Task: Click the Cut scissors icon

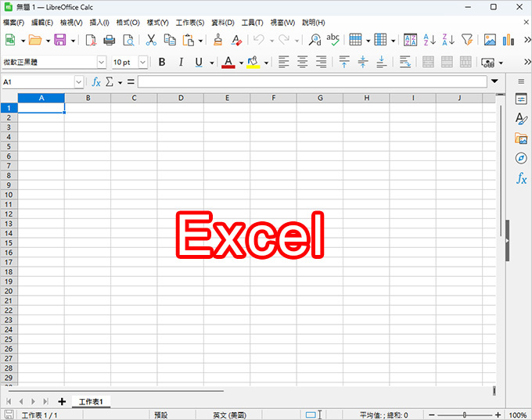Action: pyautogui.click(x=151, y=40)
